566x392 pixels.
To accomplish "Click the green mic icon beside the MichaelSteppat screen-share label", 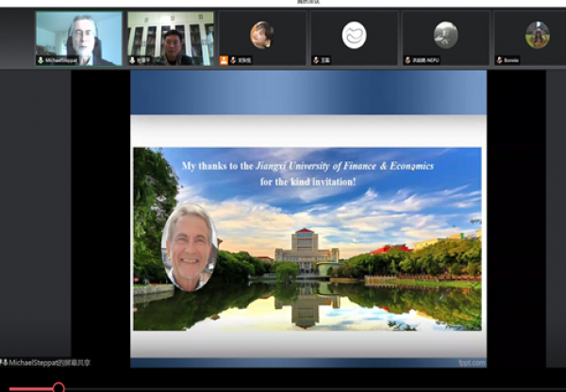I will click(5, 363).
